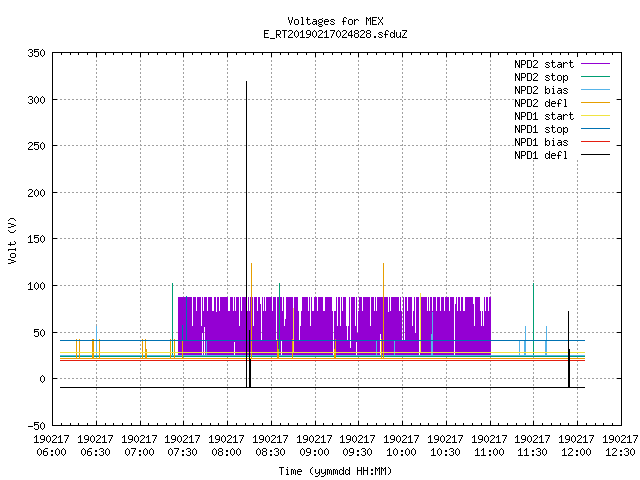
Task: Click the 'NPD1 stop' legend label
Action: coord(541,129)
